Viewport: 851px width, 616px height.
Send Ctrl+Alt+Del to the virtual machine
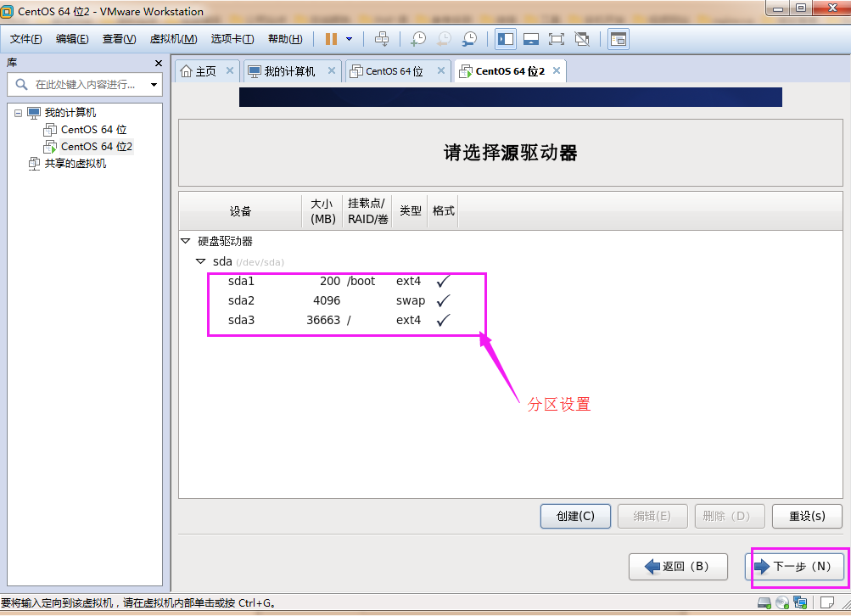click(x=382, y=39)
